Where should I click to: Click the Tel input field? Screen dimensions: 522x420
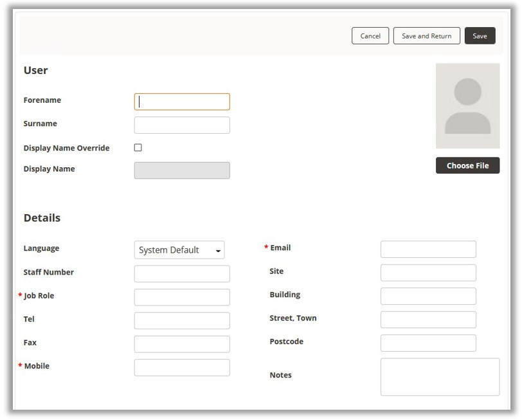coord(182,320)
